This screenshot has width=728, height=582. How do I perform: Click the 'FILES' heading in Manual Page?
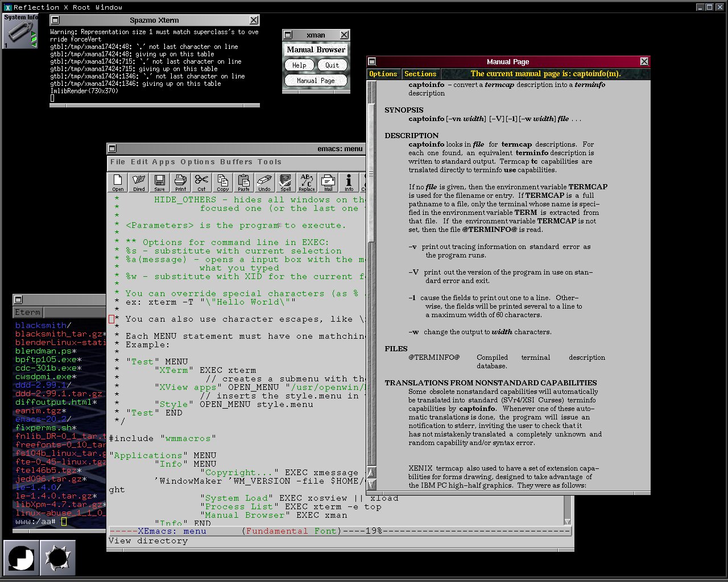point(396,349)
